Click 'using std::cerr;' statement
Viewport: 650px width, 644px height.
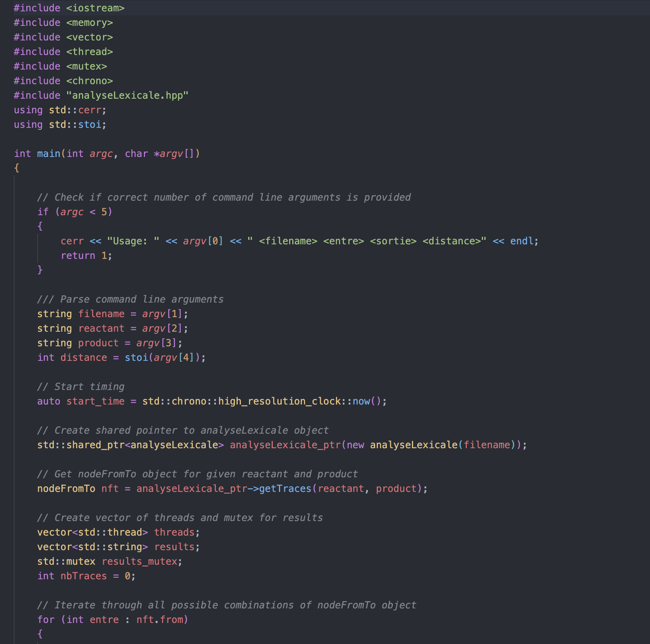tap(60, 110)
